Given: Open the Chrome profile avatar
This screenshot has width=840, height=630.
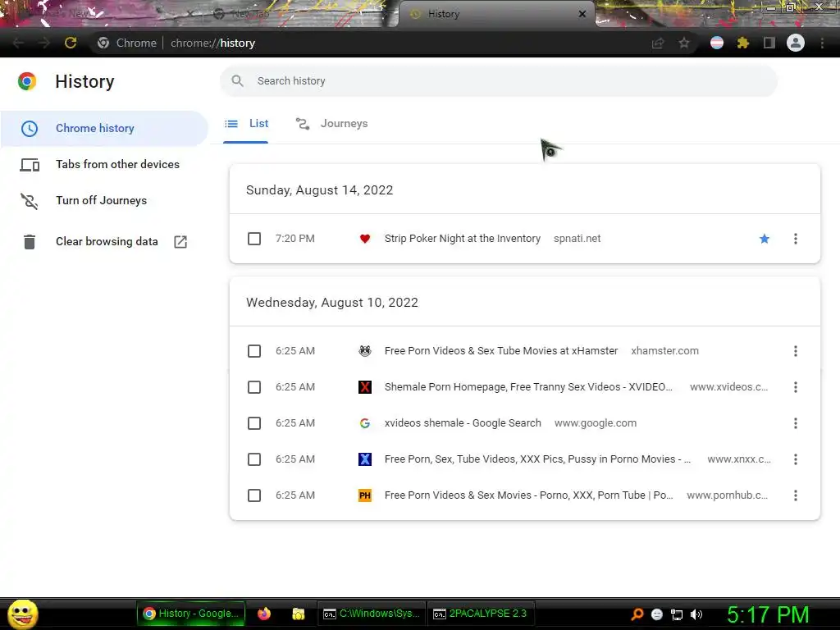Looking at the screenshot, I should click(796, 43).
